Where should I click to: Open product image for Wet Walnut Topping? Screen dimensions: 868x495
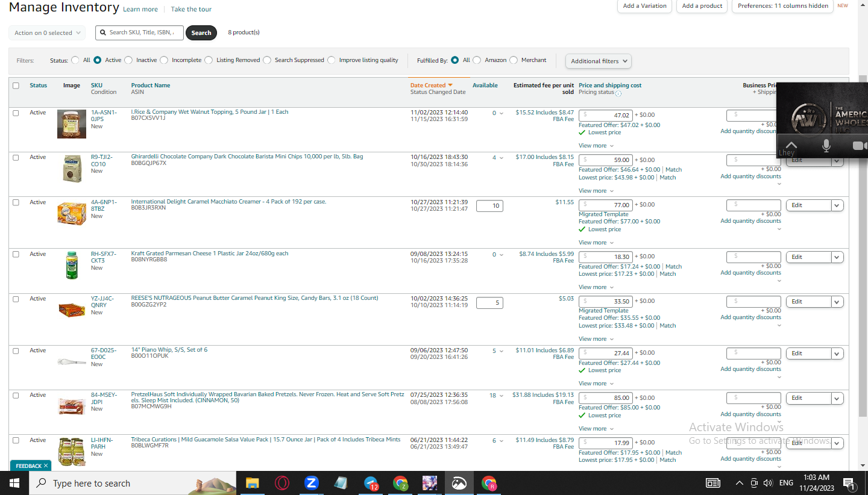coord(72,124)
